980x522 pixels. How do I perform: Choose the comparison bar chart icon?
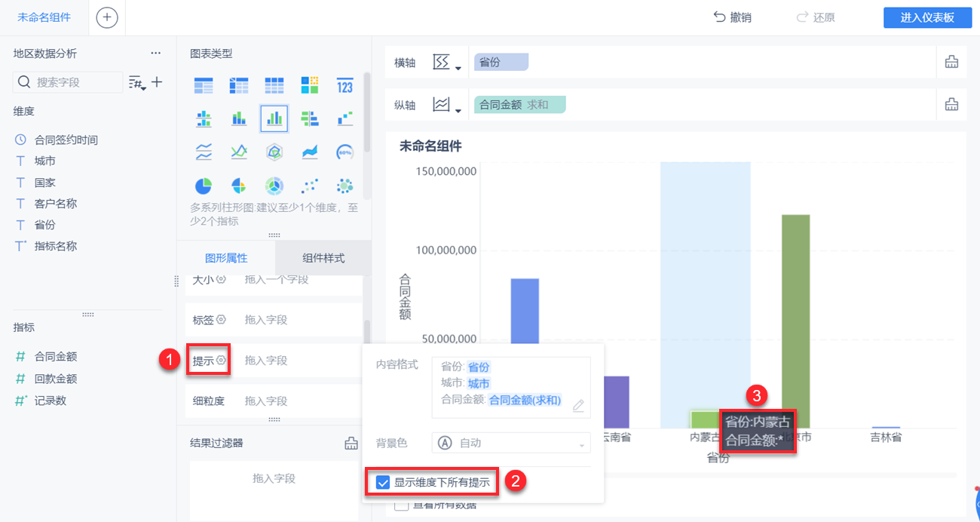tap(310, 118)
